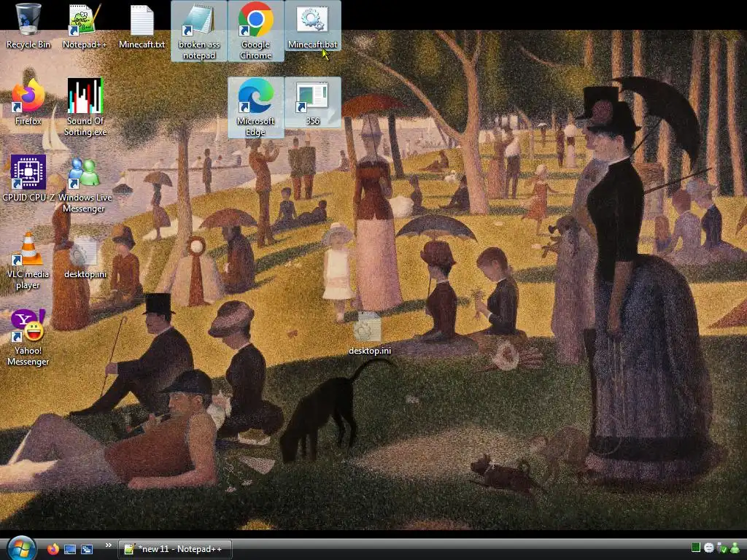Launch Firefox from the Quick Launch bar
Viewport: 747px width, 560px height.
[53, 549]
